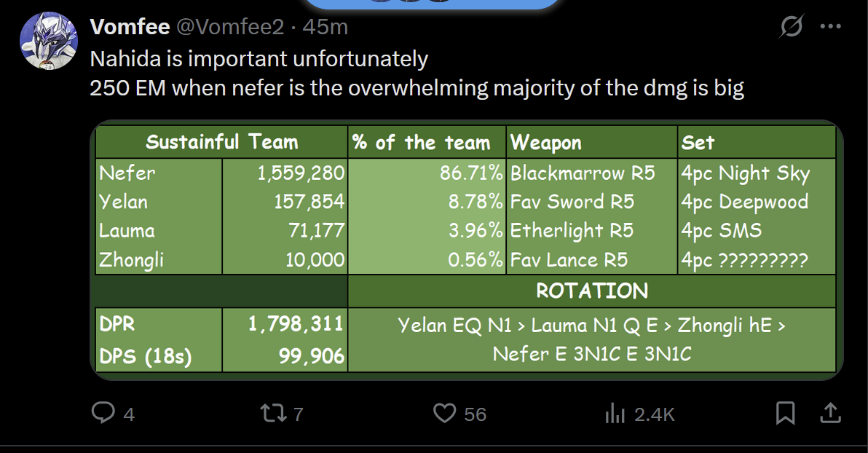Open the Sustainful Team table image
The height and width of the screenshot is (453, 868).
pos(466,250)
